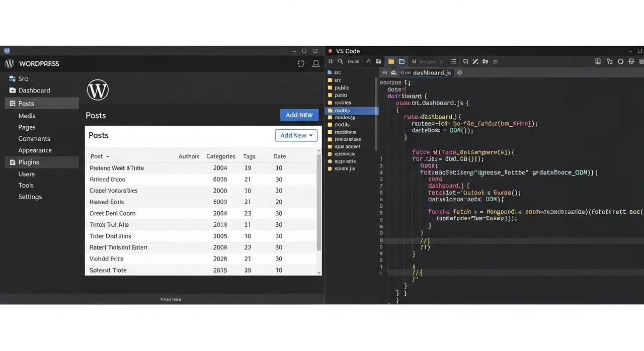Click the yellow folder icon in VS Code toolbar
The height and width of the screenshot is (351, 644).
[x=391, y=61]
